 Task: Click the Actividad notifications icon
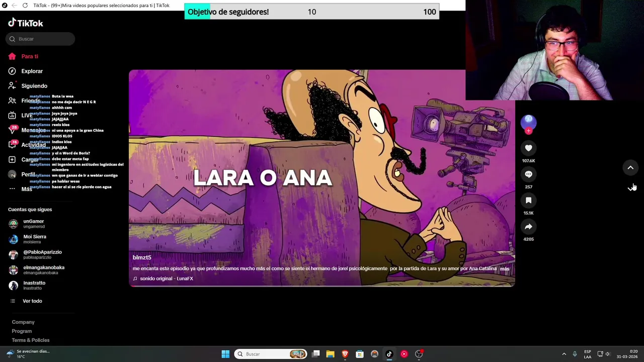(x=12, y=145)
